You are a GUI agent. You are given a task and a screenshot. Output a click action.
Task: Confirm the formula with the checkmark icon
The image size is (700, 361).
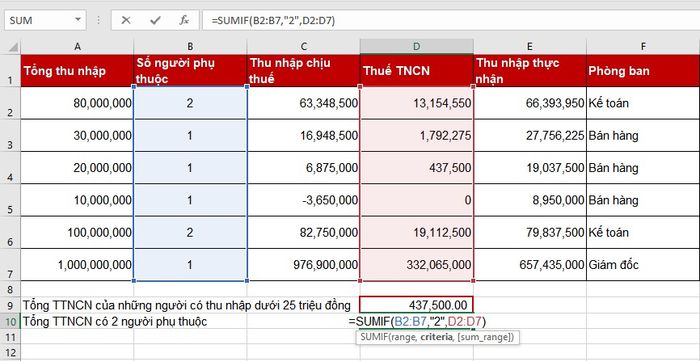tap(155, 20)
